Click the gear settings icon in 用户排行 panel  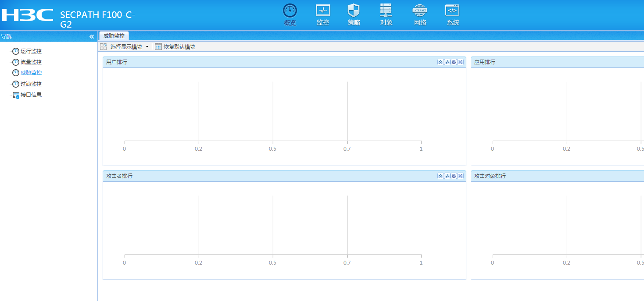454,62
